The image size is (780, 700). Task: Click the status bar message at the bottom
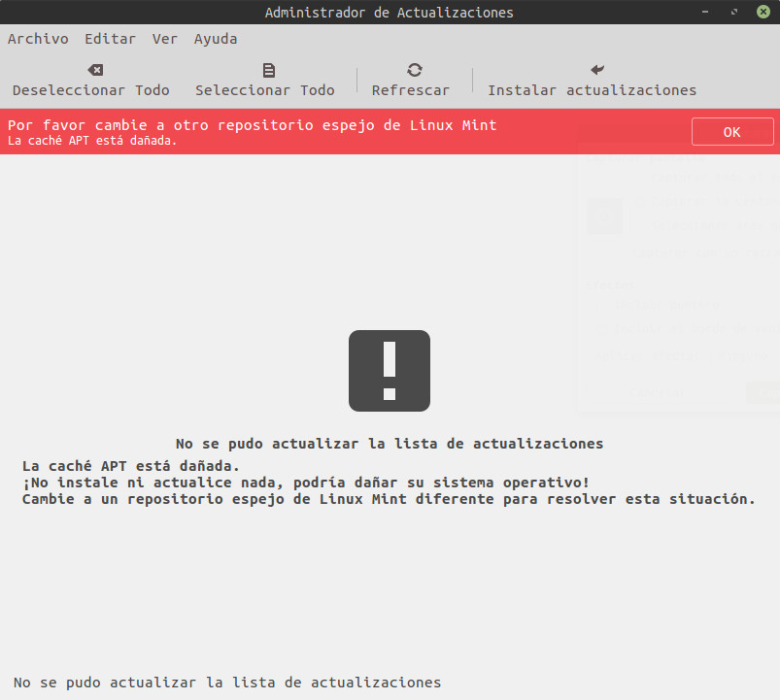pos(227,683)
